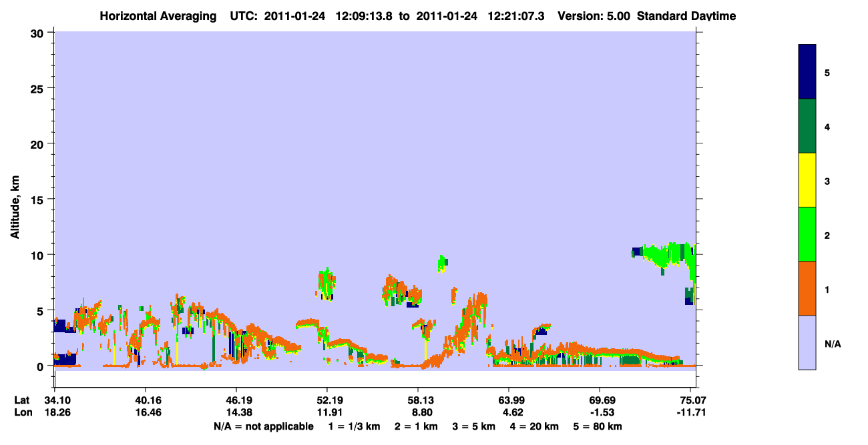The image size is (868, 445).
Task: Click the y-axis tick label 15
Action: 39,199
